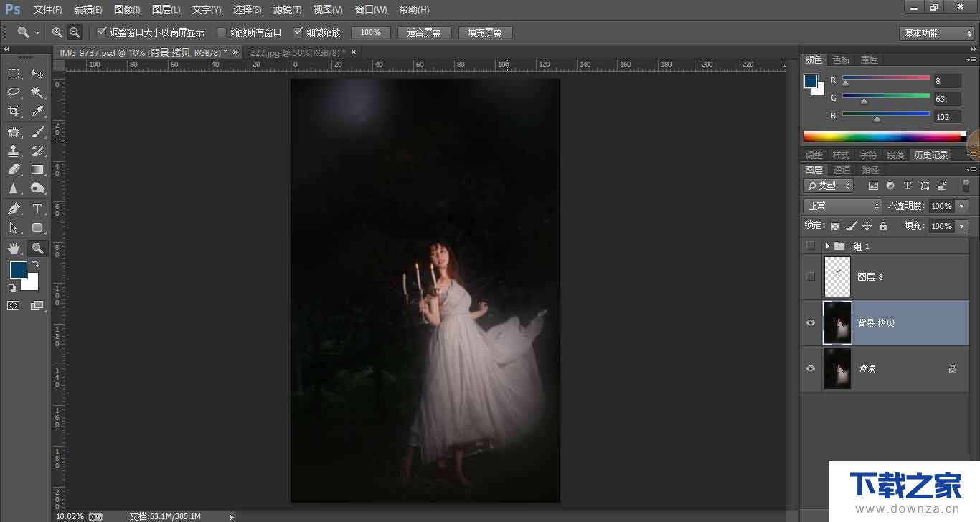The image size is (980, 522).
Task: Select the Lasso tool
Action: tap(14, 93)
